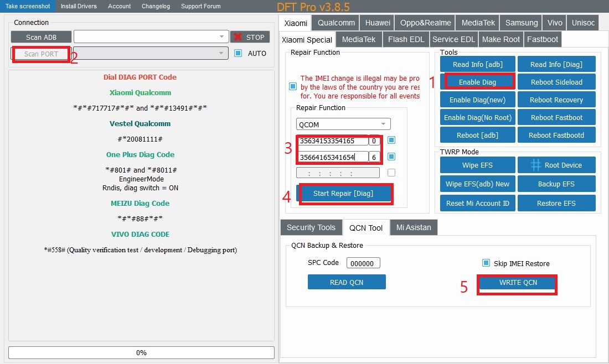Image resolution: width=609 pixels, height=364 pixels.
Task: Switch to the Huawei tab
Action: point(377,23)
